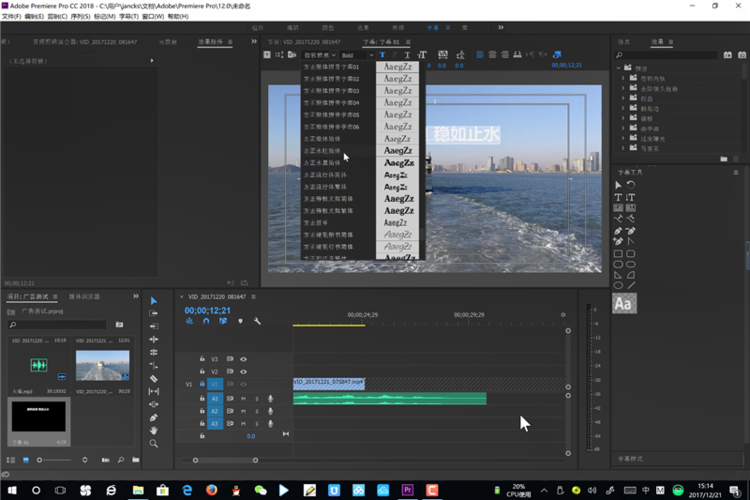Image resolution: width=750 pixels, height=500 pixels.
Task: Open WeChat from the taskbar
Action: pyautogui.click(x=260, y=490)
